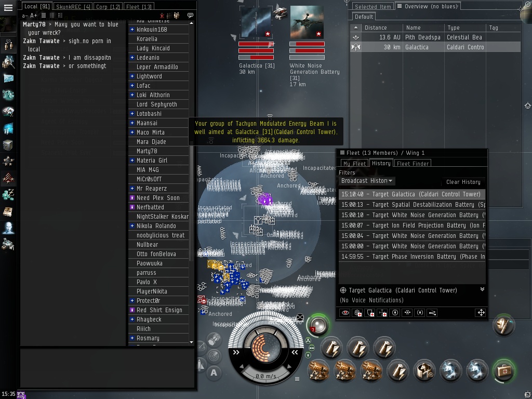Click the round module with red 7 badge
Image resolution: width=532 pixels, height=399 pixels.
point(318,325)
